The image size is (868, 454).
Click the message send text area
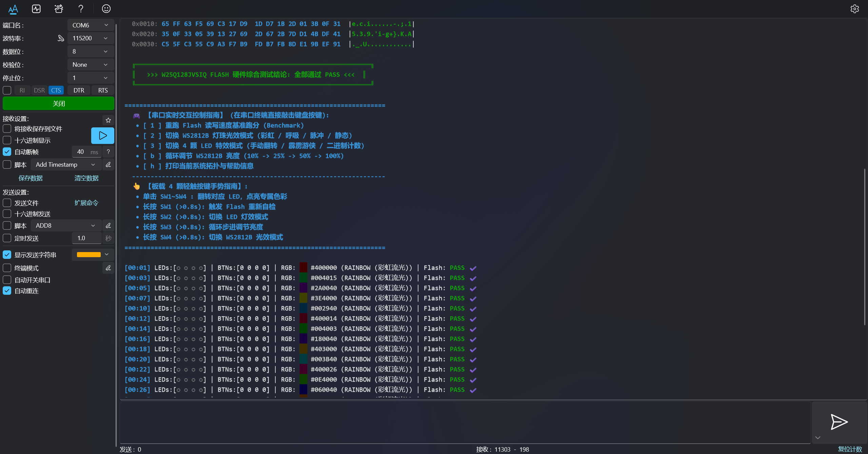(x=465, y=422)
